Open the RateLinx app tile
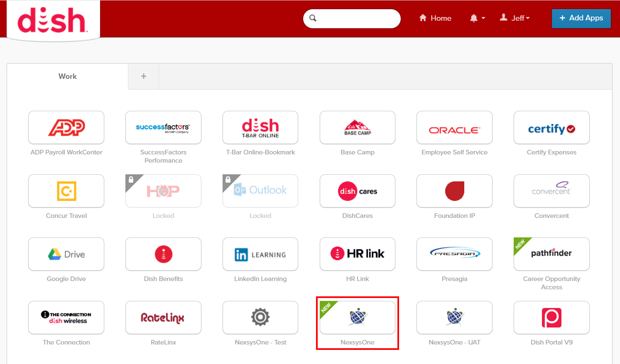 163,318
